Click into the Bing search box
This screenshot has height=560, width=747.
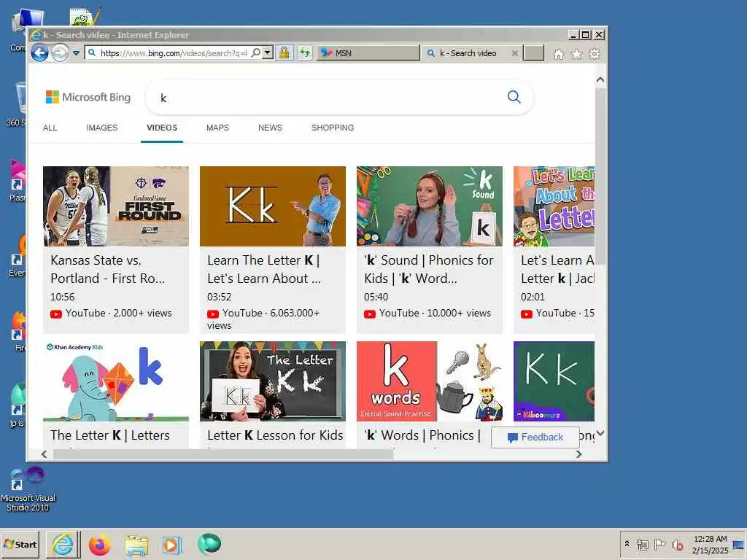[x=329, y=98]
